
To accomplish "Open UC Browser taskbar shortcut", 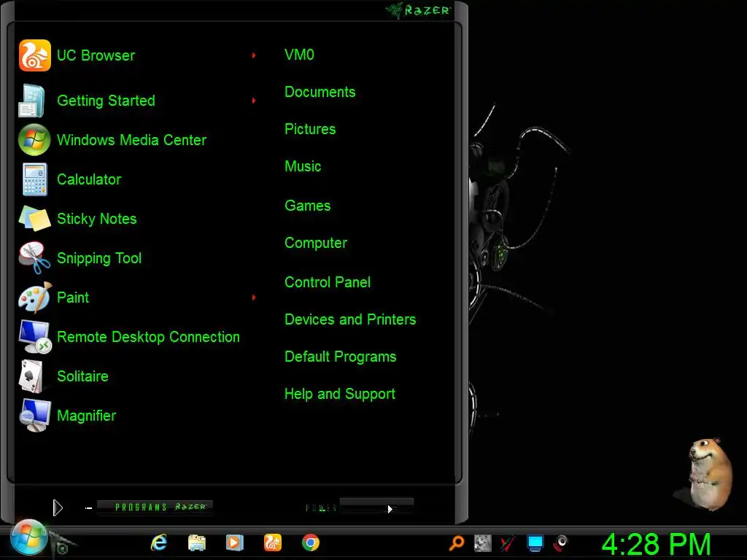I will [273, 542].
